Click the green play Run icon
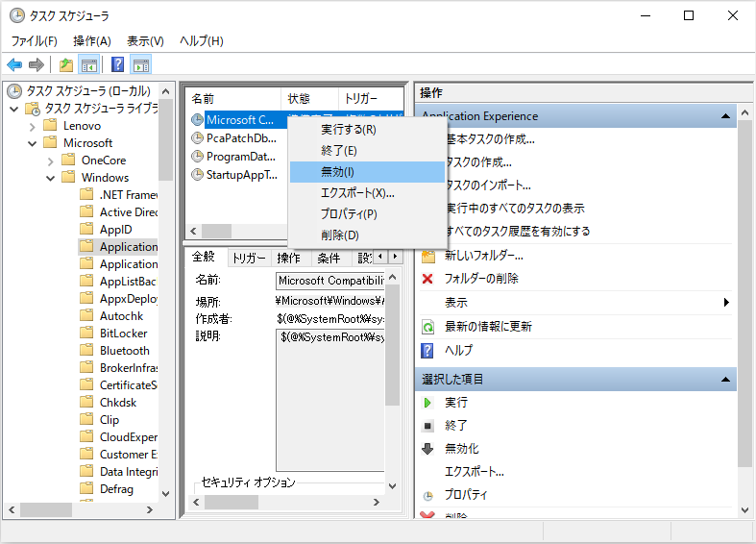 pos(427,402)
